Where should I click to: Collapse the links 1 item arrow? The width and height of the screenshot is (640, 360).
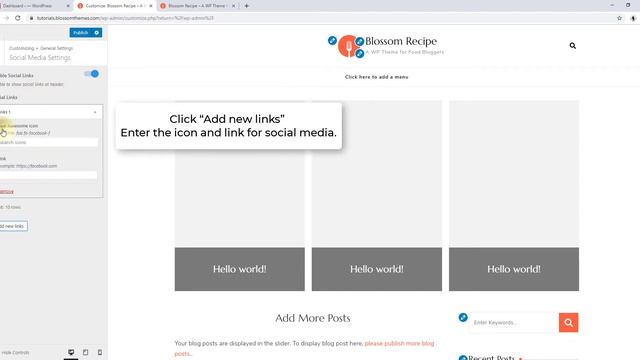click(x=95, y=112)
